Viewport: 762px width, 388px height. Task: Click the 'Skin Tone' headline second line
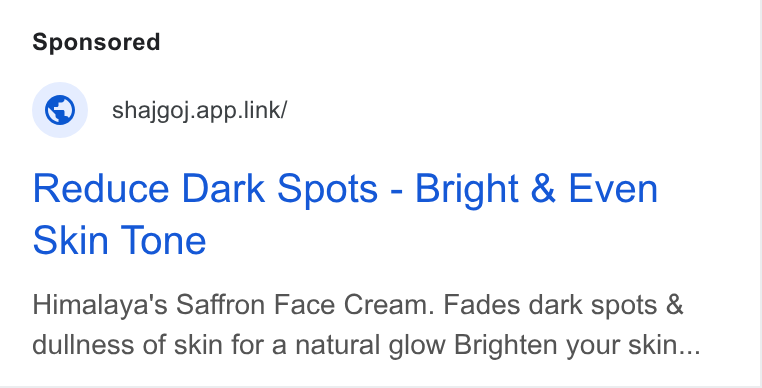pyautogui.click(x=120, y=240)
